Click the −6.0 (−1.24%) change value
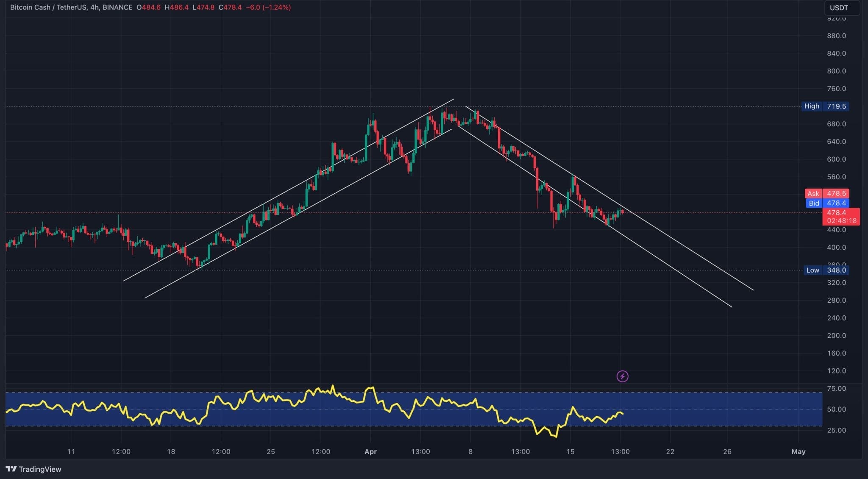The width and height of the screenshot is (868, 479). [268, 7]
